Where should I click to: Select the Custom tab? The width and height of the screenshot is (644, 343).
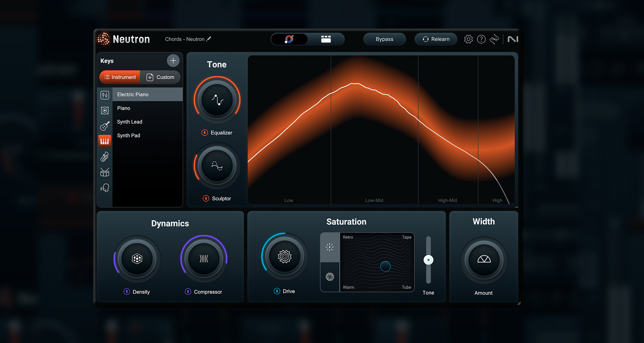pos(160,77)
